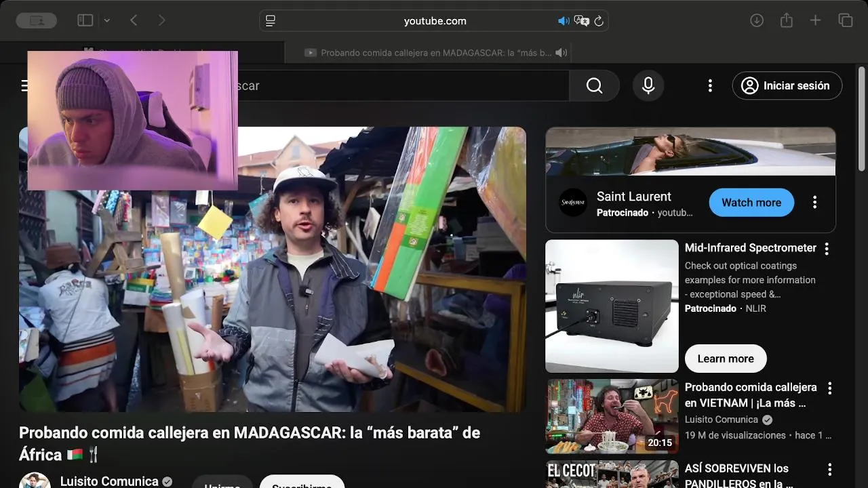Click Luisito Comunica channel avatar below video
868x488 pixels.
click(35, 481)
